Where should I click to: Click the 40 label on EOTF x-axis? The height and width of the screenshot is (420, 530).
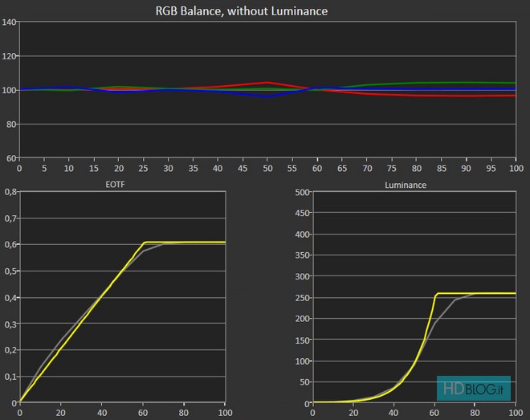[x=101, y=413]
